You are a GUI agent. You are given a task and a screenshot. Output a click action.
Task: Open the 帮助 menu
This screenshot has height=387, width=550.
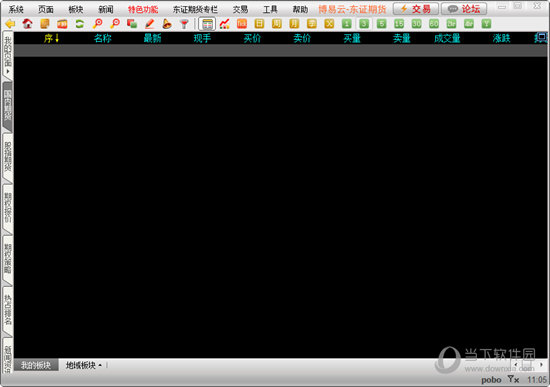coord(300,9)
